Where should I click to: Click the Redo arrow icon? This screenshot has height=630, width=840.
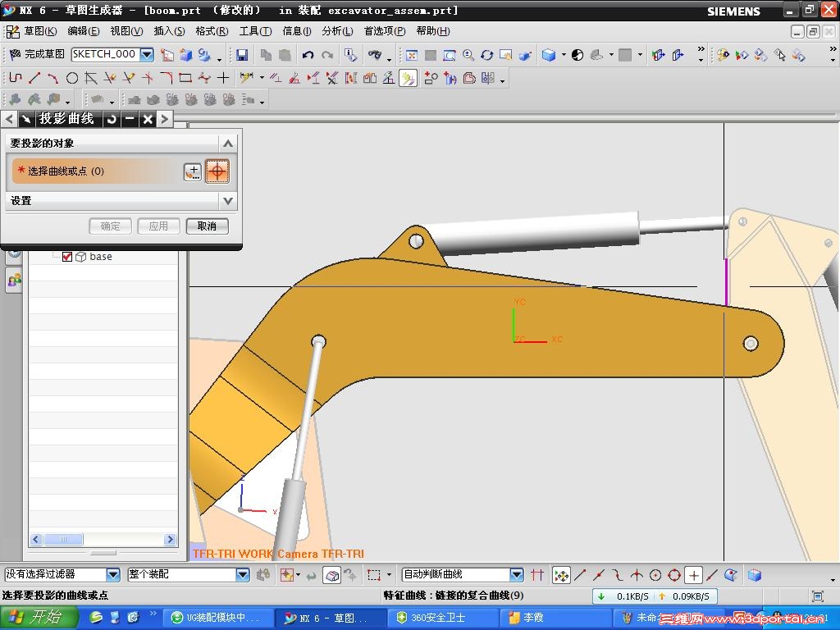(x=327, y=55)
